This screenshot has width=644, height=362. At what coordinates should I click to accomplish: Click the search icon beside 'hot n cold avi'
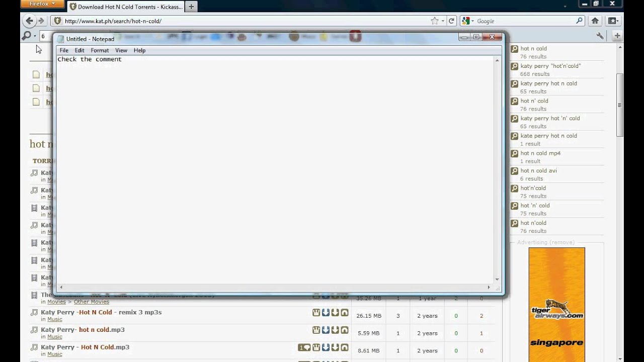pyautogui.click(x=514, y=171)
